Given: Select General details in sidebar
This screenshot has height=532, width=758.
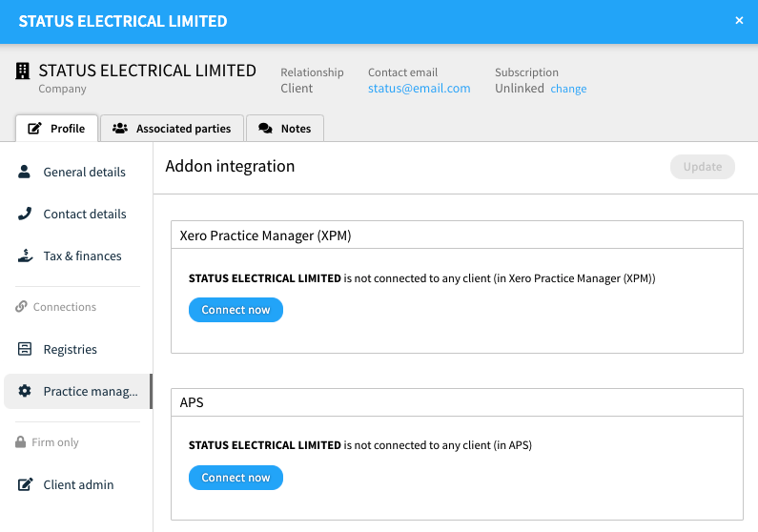Looking at the screenshot, I should (x=77, y=172).
